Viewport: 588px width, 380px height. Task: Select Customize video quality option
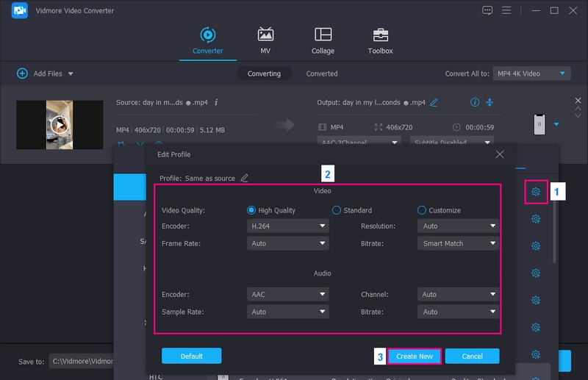[422, 210]
